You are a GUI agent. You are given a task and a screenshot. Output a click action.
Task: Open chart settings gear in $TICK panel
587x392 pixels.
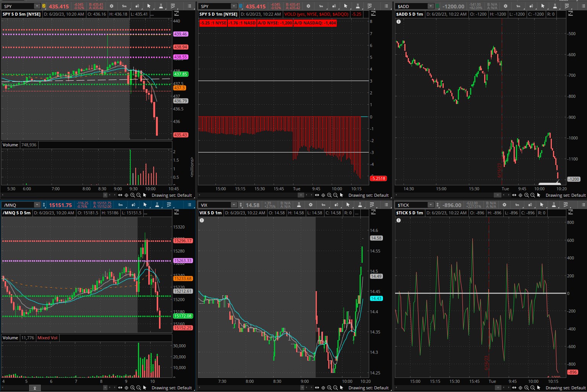coord(504,205)
